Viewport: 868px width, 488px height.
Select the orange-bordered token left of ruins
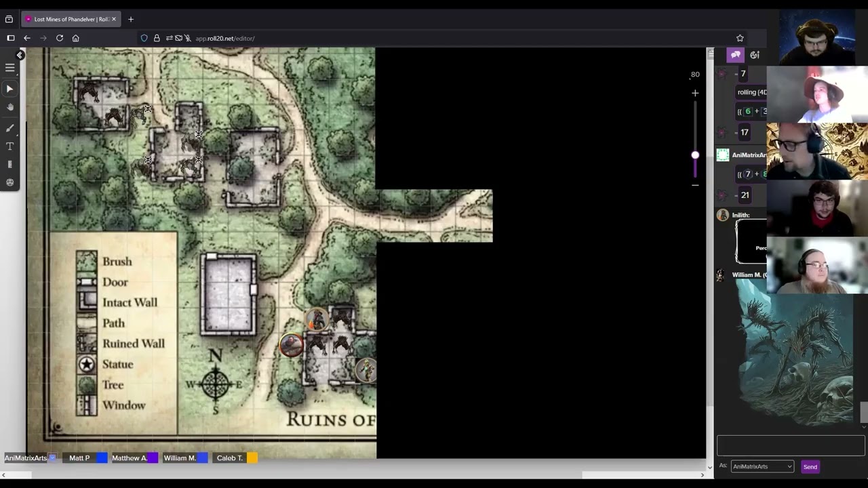coord(292,346)
